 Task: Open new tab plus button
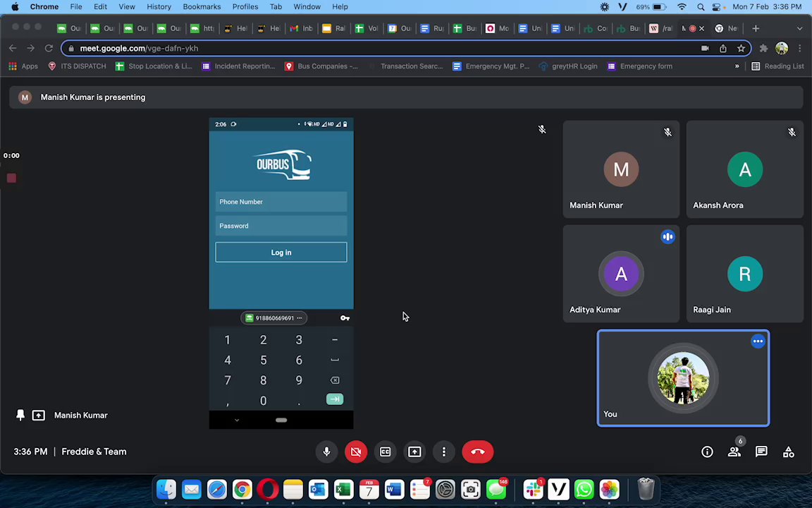(756, 28)
